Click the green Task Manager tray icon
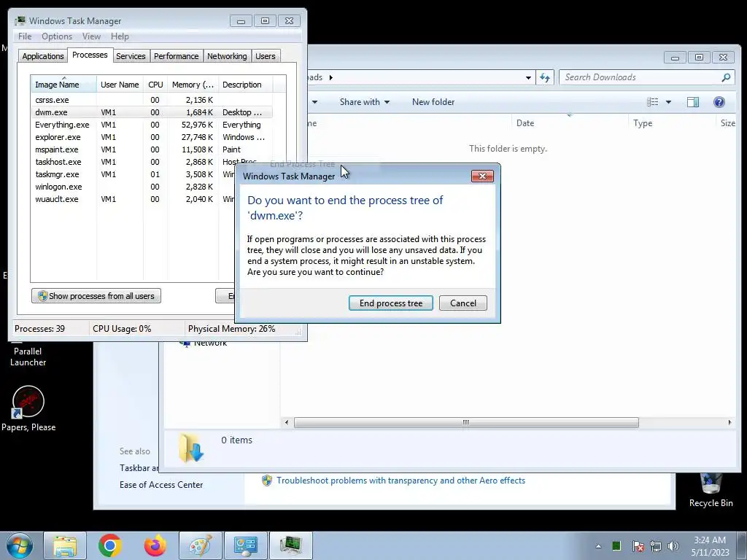 (616, 545)
